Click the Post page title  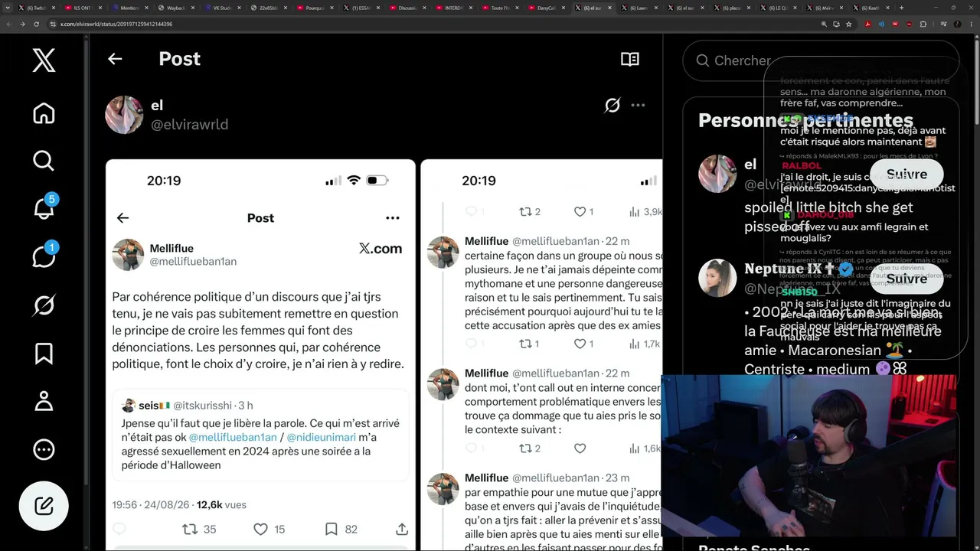179,59
